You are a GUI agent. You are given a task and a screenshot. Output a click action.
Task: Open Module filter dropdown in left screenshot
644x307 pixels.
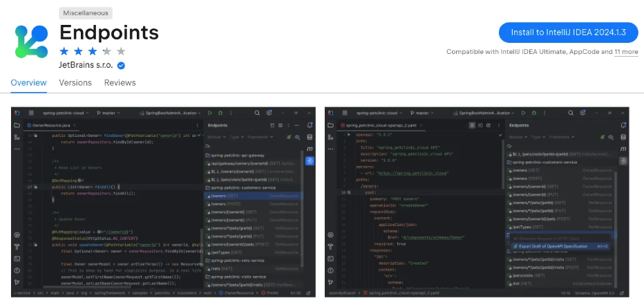(x=216, y=137)
